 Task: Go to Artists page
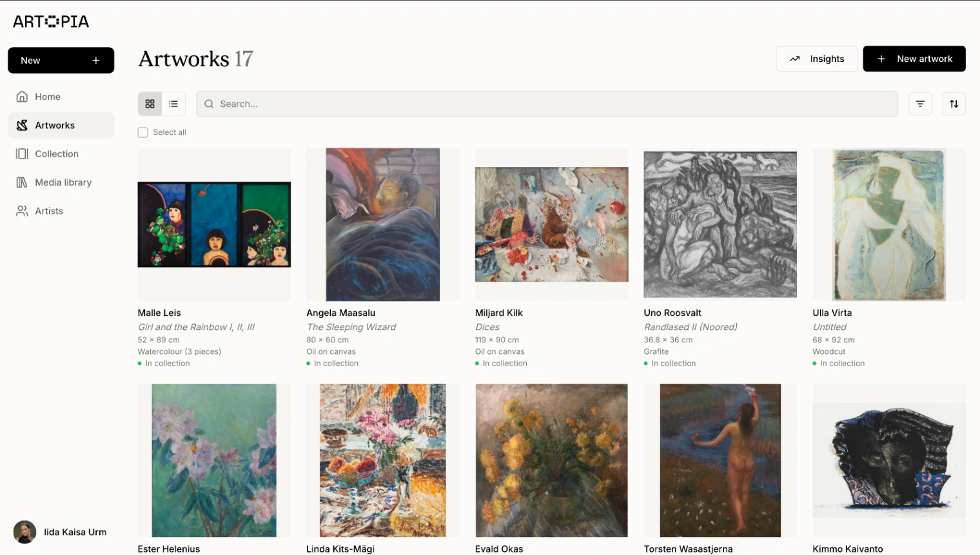point(61,211)
